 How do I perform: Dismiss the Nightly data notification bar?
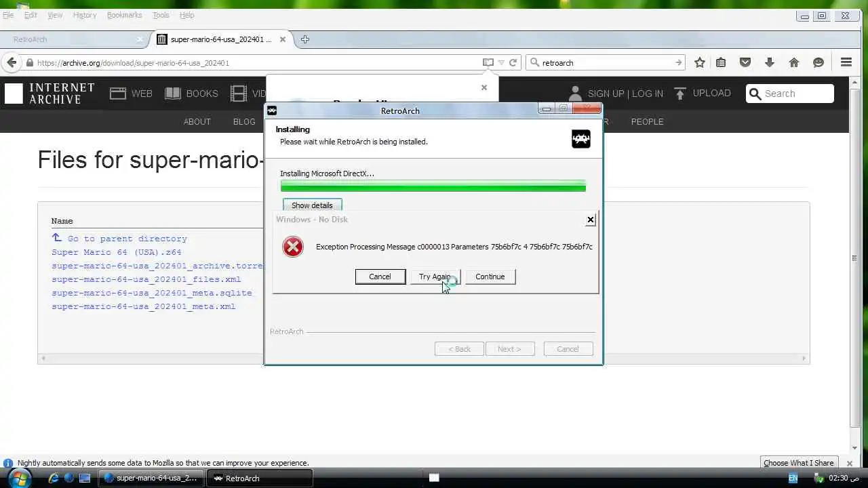[x=849, y=464]
